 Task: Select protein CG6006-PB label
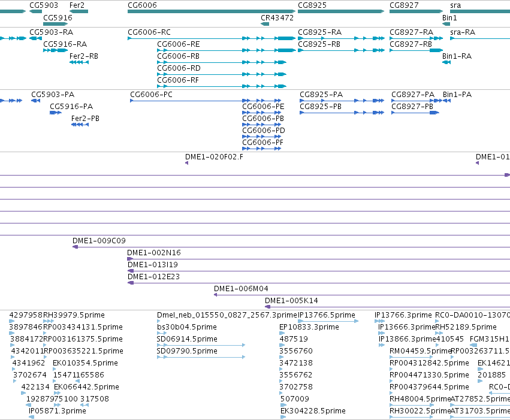click(263, 119)
